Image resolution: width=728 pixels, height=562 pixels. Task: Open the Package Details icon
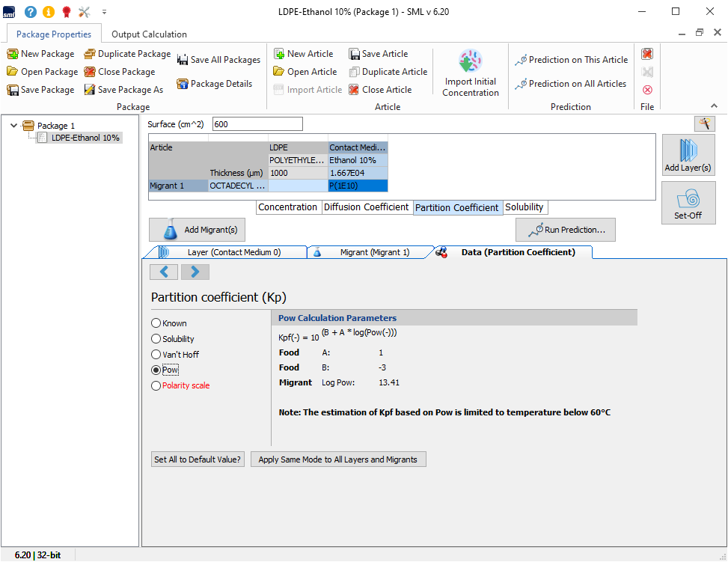[183, 84]
